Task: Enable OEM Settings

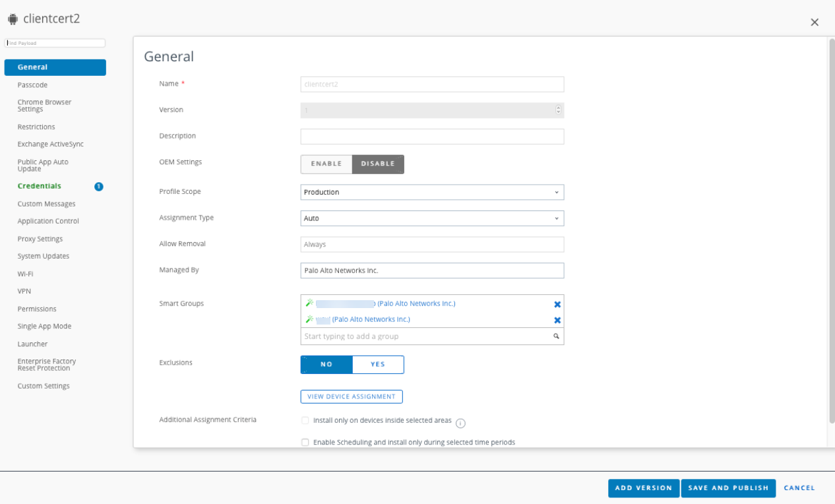Action: pyautogui.click(x=326, y=164)
